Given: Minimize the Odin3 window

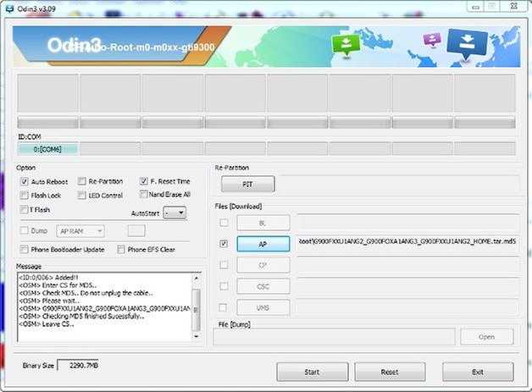Looking at the screenshot, I should point(475,7).
